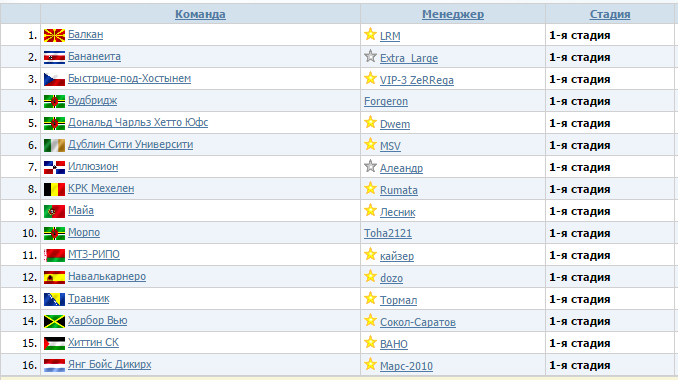Open the Вудбридж team page
This screenshot has height=380, width=678.
[93, 100]
